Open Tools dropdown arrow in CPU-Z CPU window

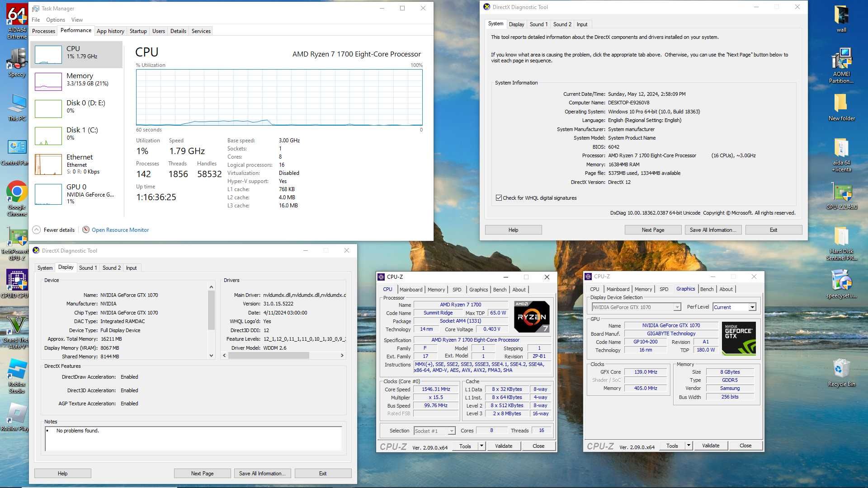tap(481, 446)
